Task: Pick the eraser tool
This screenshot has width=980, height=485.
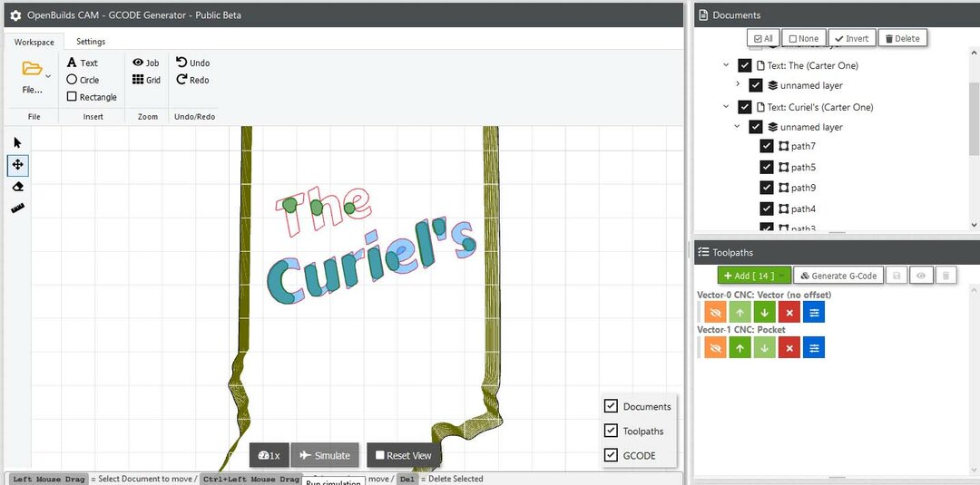Action: 17,187
